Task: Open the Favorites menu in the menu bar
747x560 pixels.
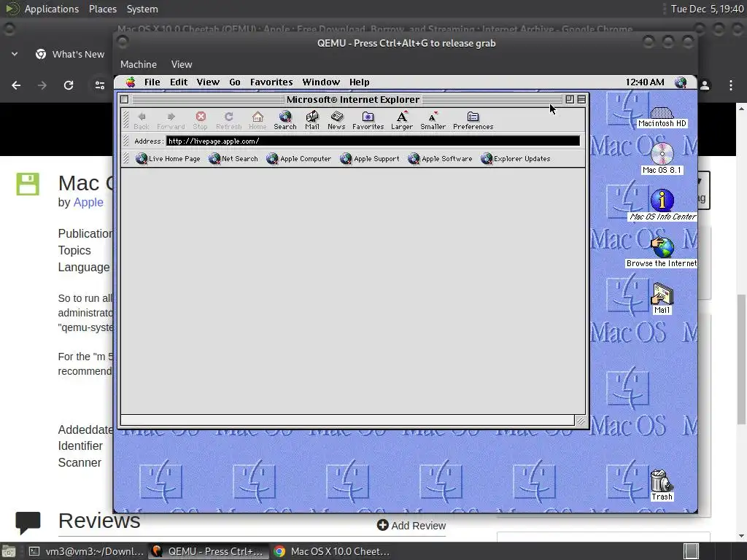Action: coord(271,82)
